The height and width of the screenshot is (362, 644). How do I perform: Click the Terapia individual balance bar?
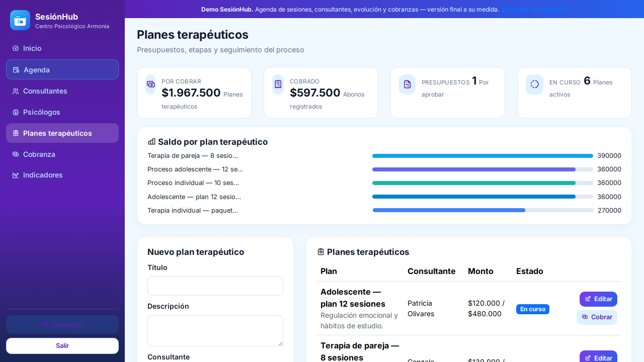pos(483,210)
